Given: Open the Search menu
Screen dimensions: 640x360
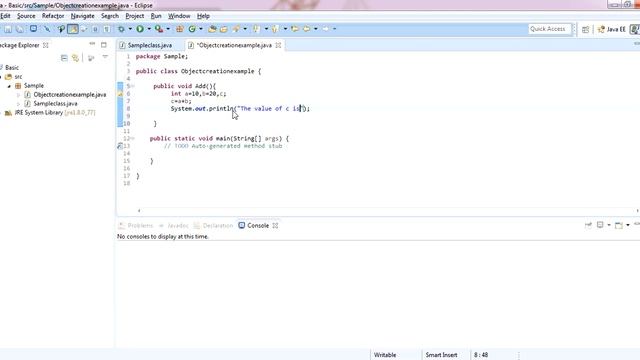Looking at the screenshot, I should click(110, 16).
